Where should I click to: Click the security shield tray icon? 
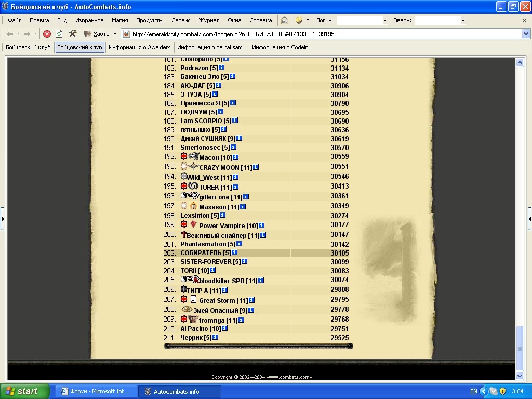pos(503,391)
